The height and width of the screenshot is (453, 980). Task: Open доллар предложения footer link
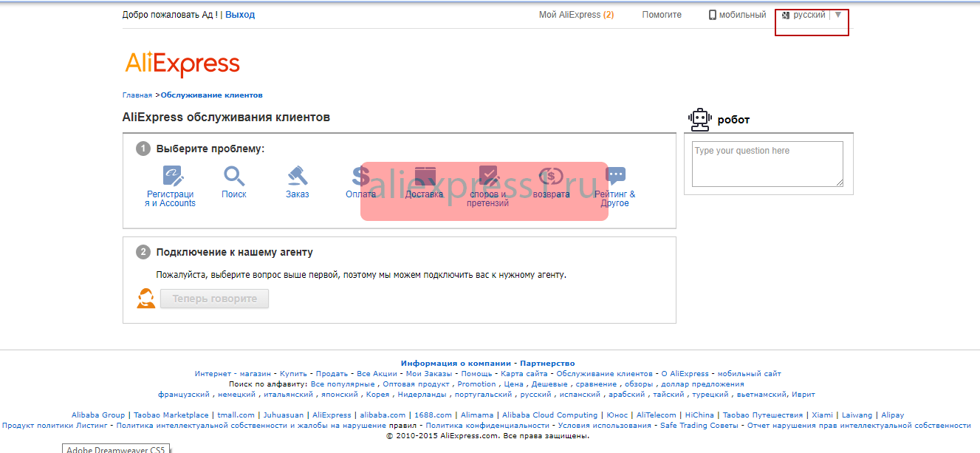pos(702,384)
